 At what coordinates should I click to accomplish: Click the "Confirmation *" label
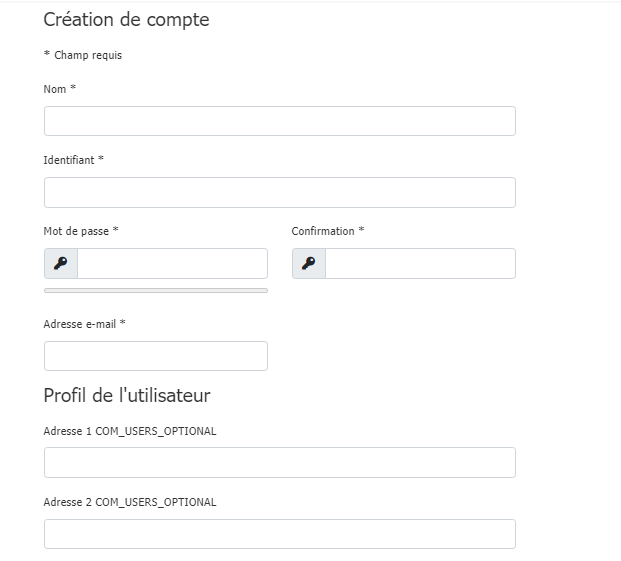[328, 231]
